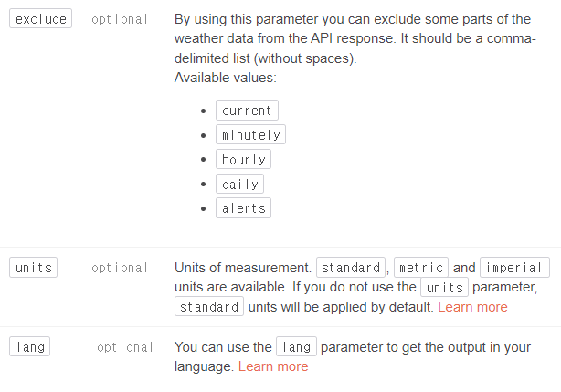
Task: Click inline 'units' code in the description text
Action: pyautogui.click(x=443, y=288)
